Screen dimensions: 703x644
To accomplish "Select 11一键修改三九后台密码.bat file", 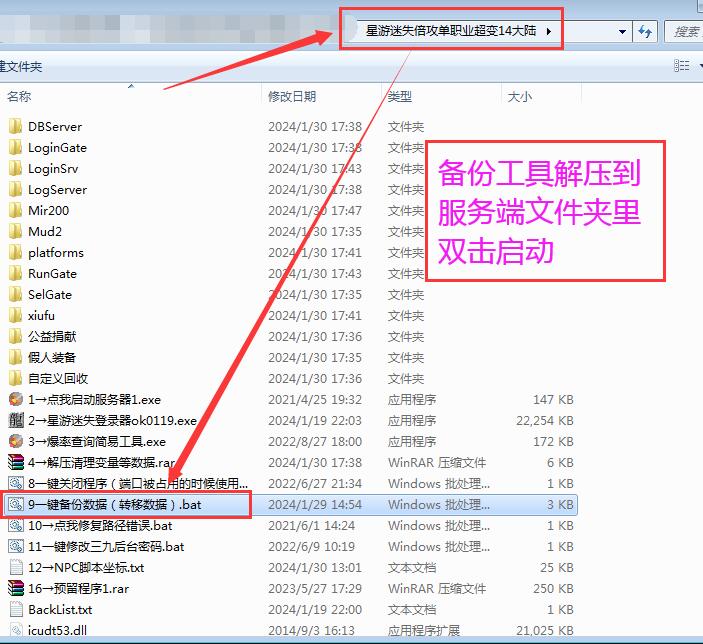I will pyautogui.click(x=106, y=547).
